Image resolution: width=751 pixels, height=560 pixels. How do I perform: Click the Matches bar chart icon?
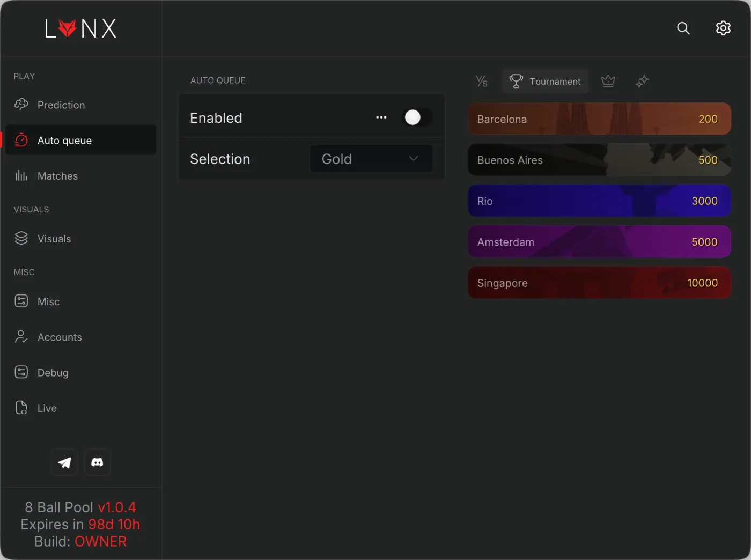point(21,175)
